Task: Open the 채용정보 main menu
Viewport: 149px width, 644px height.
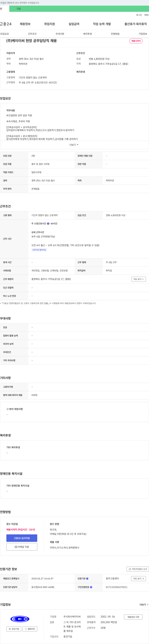Action: click(25, 24)
